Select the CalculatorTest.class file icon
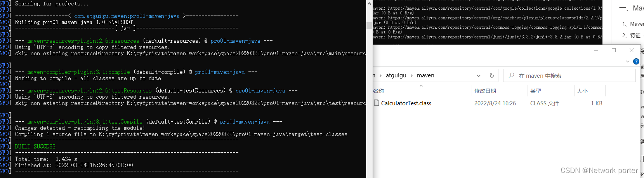 point(376,103)
